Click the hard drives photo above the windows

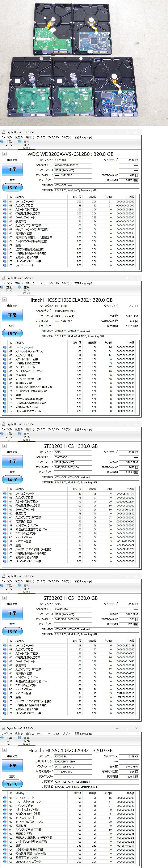tap(84, 62)
